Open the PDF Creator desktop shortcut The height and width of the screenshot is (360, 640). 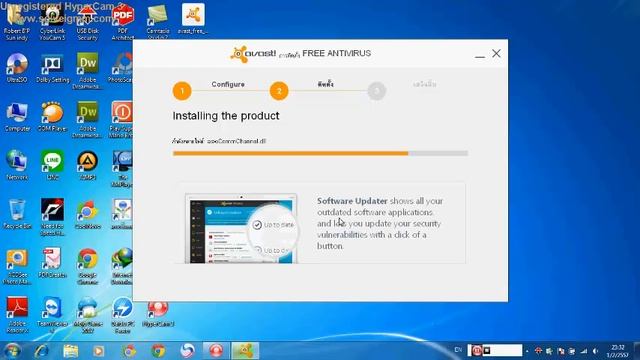point(52,263)
